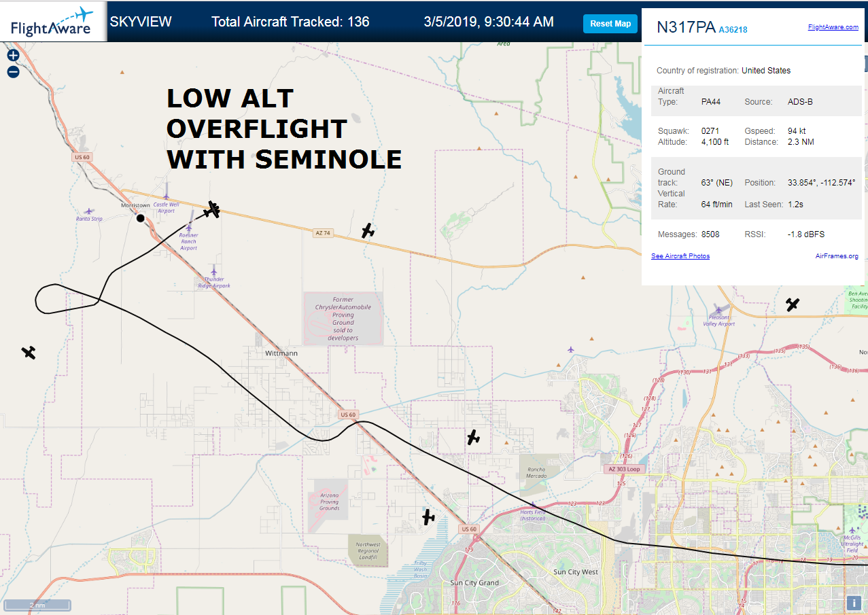Click Total Aircraft Tracked: 136 text
This screenshot has height=615, width=868.
tap(290, 22)
